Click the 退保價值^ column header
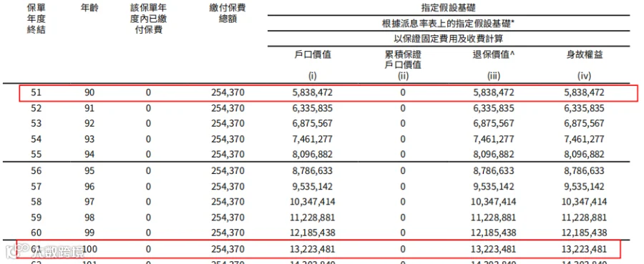644x264 pixels. click(493, 55)
